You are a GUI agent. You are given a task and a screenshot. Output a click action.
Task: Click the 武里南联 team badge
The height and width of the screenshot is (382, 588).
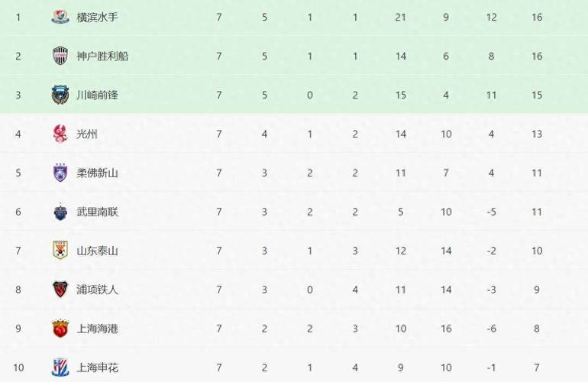pyautogui.click(x=60, y=212)
